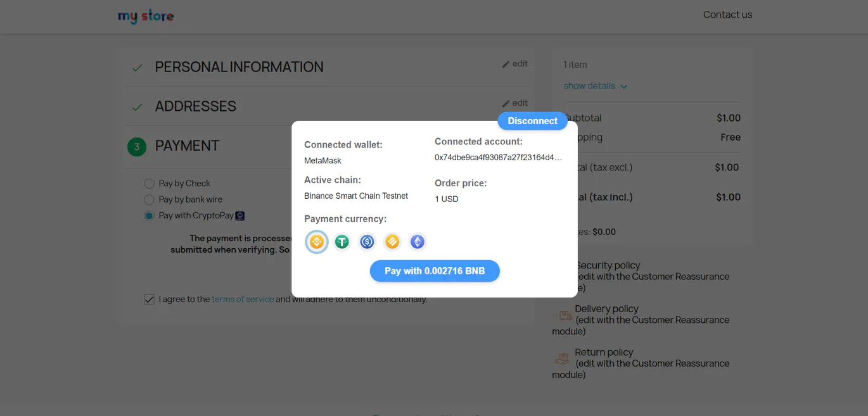Image resolution: width=868 pixels, height=416 pixels.
Task: Click Return policy box icon
Action: 562,358
